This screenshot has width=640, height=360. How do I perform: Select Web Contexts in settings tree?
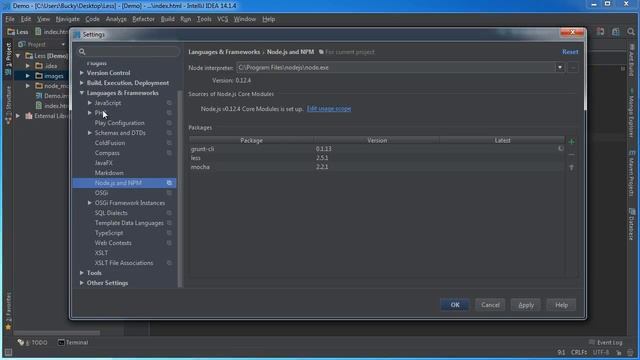click(x=113, y=243)
